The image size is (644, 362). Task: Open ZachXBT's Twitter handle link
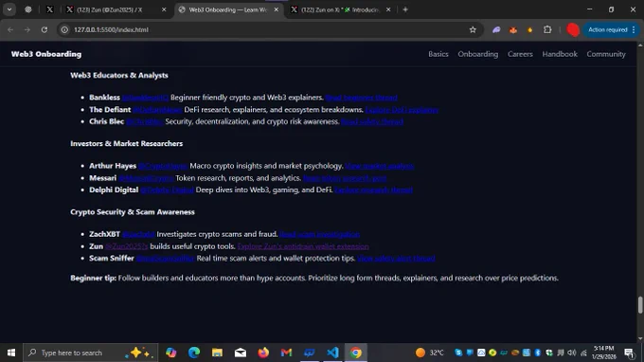(x=138, y=234)
